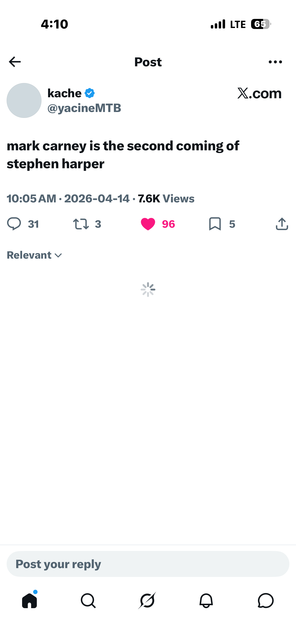
Task: Tap the reply speech bubble icon
Action: pos(14,224)
